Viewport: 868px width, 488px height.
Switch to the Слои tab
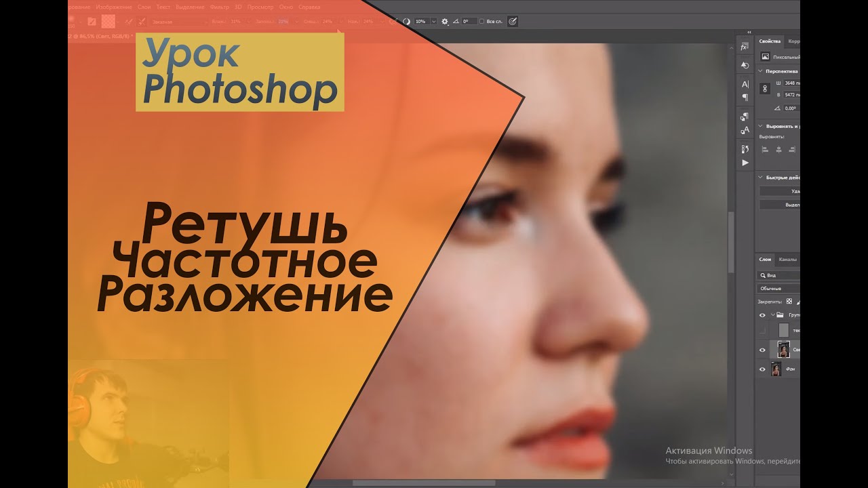(x=765, y=260)
